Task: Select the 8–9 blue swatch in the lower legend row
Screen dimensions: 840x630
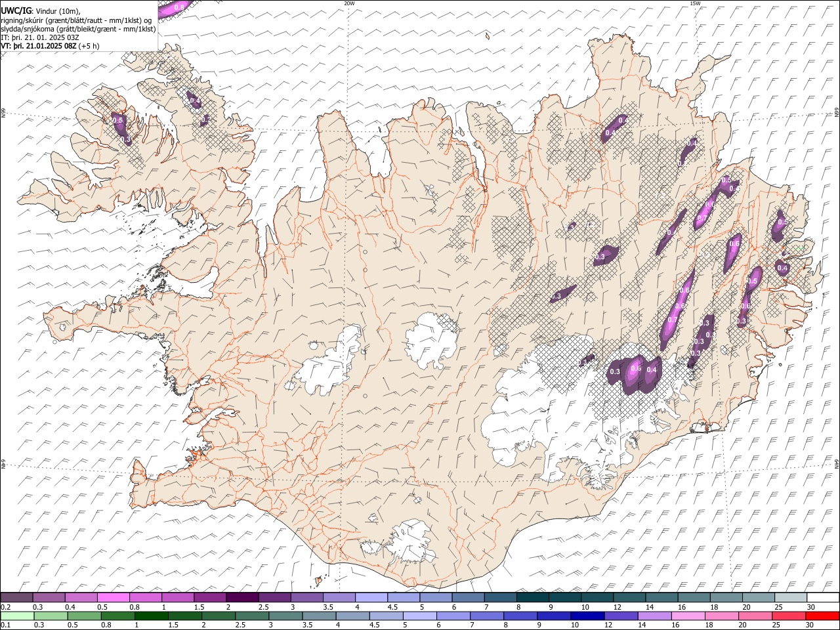Action: (x=520, y=616)
